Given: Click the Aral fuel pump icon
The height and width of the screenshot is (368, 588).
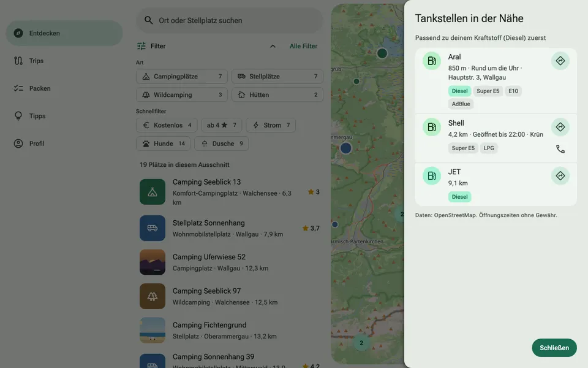Looking at the screenshot, I should (432, 61).
